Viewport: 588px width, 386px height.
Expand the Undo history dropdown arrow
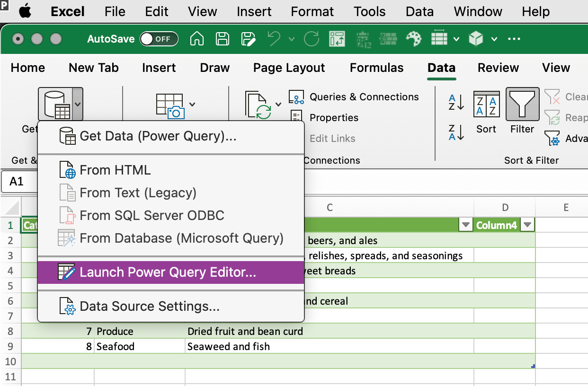coord(291,39)
